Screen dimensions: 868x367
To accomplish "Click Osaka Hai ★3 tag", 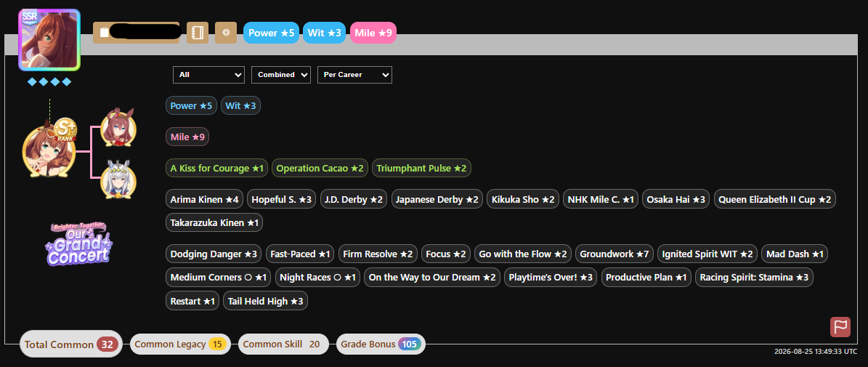I will [x=676, y=199].
